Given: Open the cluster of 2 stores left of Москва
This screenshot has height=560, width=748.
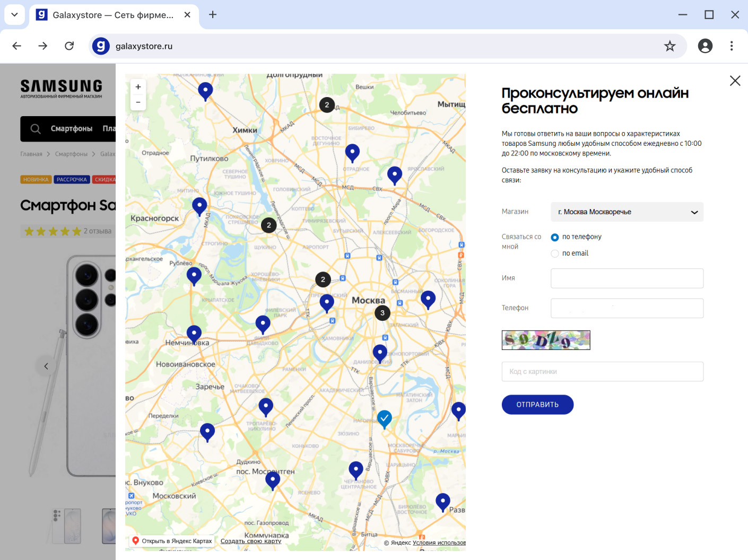Looking at the screenshot, I should (323, 279).
